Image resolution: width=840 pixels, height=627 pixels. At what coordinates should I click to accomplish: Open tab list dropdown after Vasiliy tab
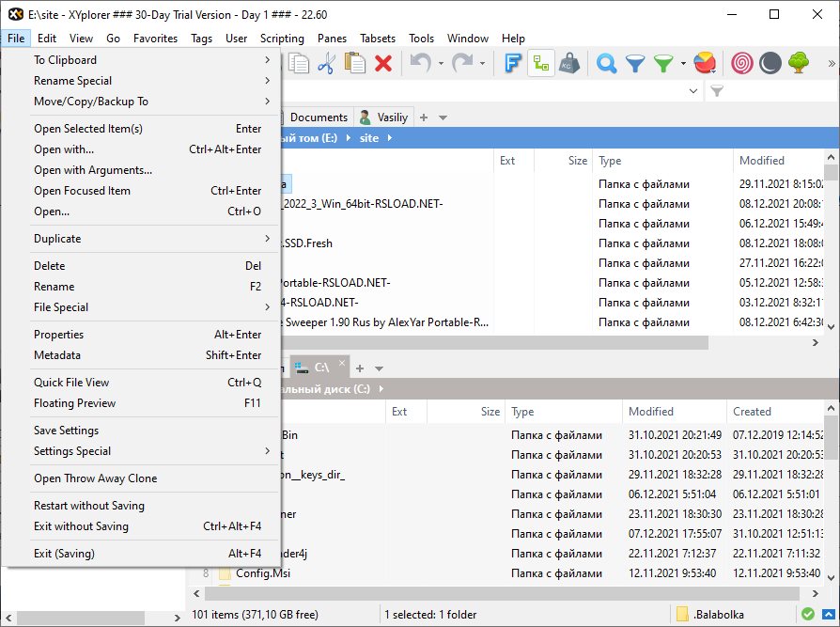click(x=443, y=118)
